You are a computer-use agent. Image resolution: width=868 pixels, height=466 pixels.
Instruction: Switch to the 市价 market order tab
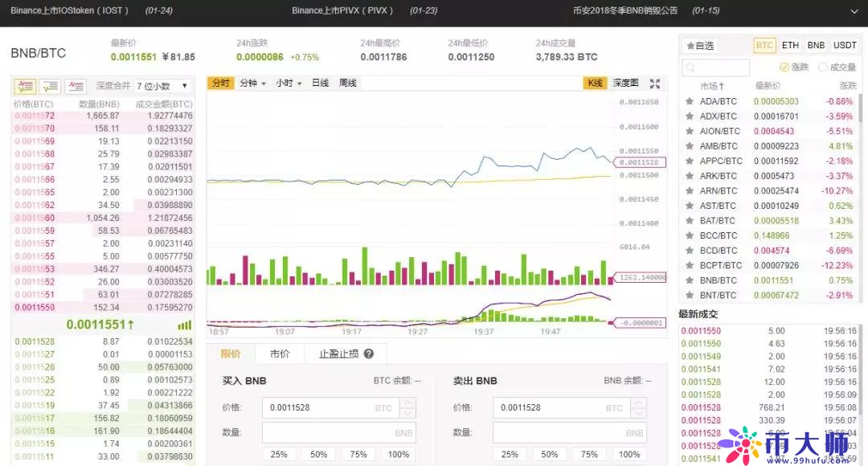pyautogui.click(x=280, y=354)
